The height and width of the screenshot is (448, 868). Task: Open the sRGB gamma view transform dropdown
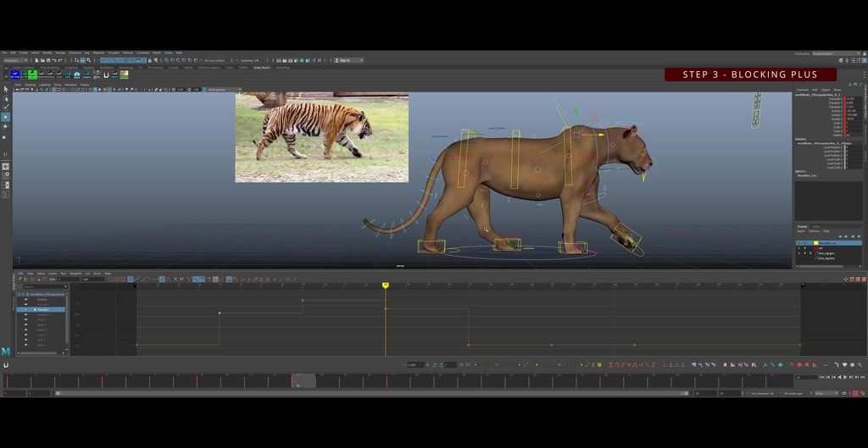(224, 90)
